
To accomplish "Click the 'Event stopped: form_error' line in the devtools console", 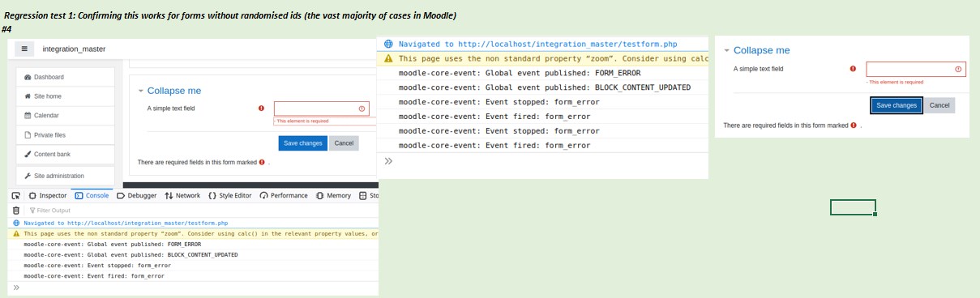I will pyautogui.click(x=97, y=265).
